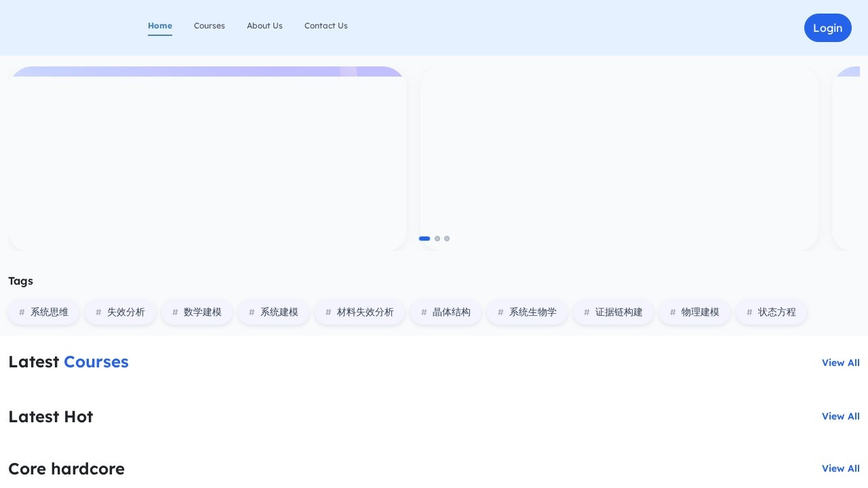Click the hash icon on 材料失效分析 tag

[328, 312]
